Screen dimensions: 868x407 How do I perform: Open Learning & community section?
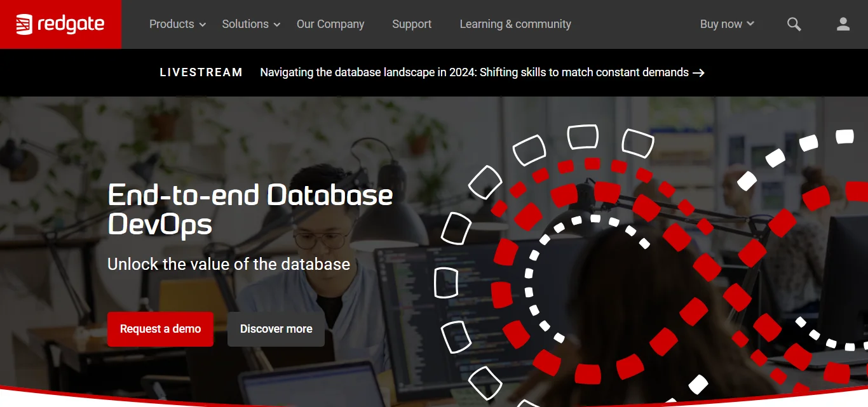(515, 24)
